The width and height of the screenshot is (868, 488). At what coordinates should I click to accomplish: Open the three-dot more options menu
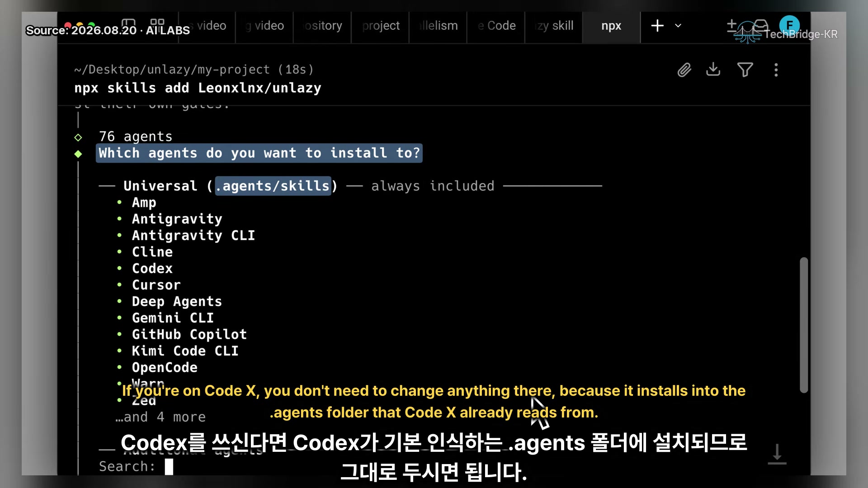click(776, 70)
